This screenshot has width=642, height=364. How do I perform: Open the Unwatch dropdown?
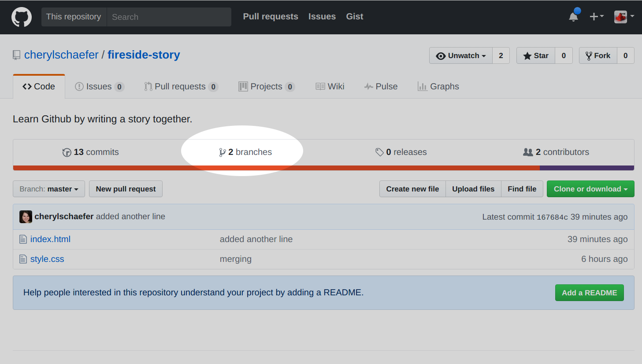tap(461, 55)
